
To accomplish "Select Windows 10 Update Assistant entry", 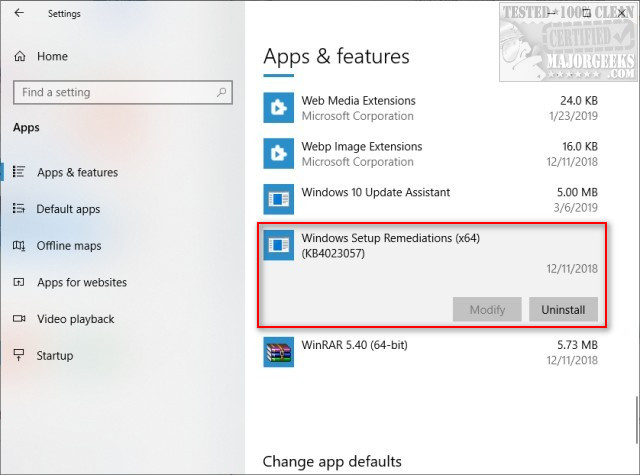I will [431, 199].
